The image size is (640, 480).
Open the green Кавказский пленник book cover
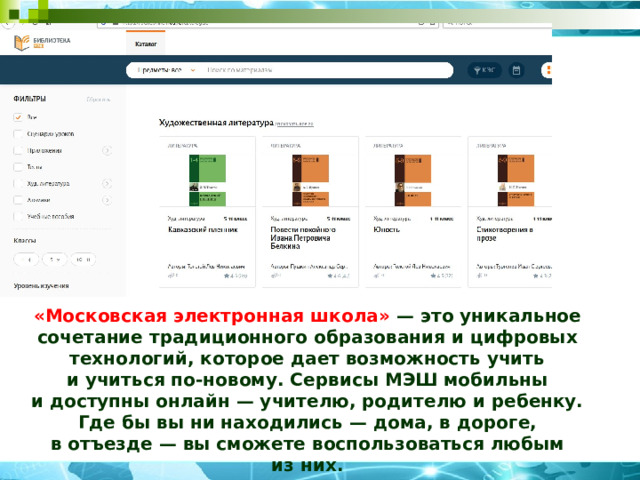pyautogui.click(x=207, y=180)
